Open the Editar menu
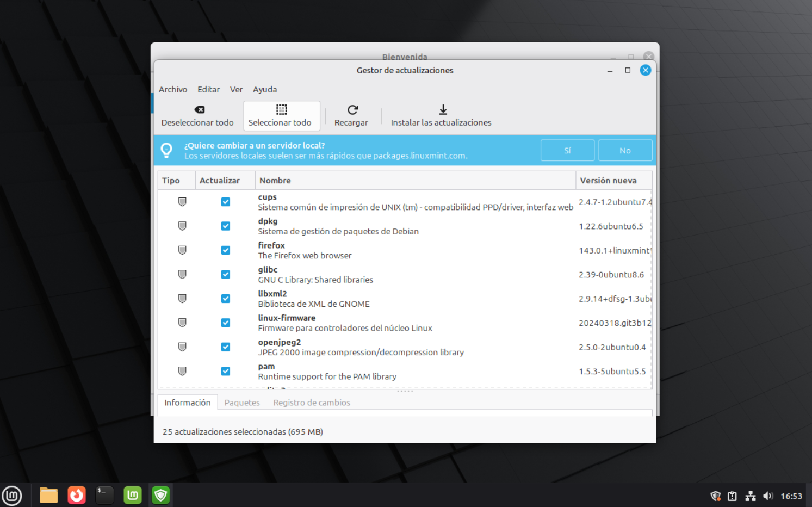812x507 pixels. [208, 90]
